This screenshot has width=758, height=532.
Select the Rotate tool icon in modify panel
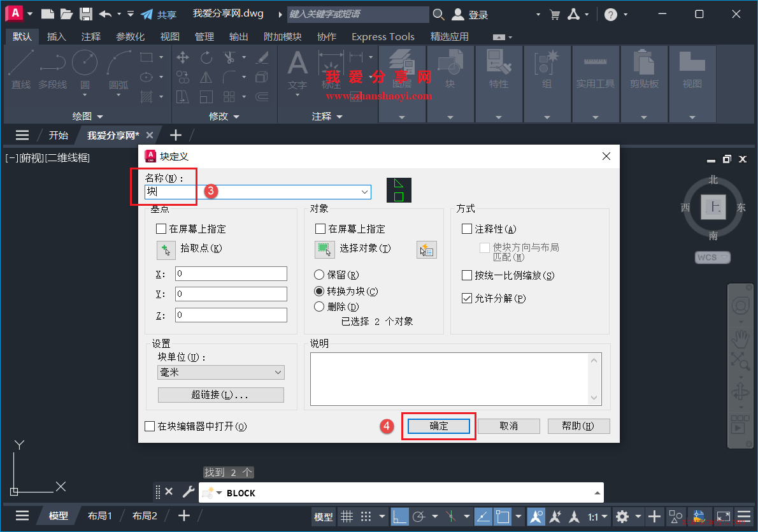[206, 57]
